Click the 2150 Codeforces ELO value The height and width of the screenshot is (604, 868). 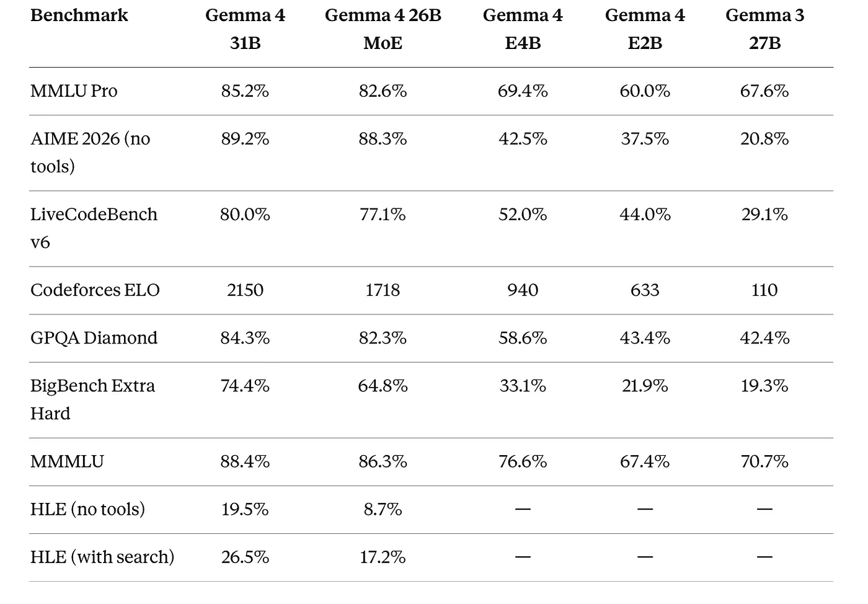tap(245, 290)
